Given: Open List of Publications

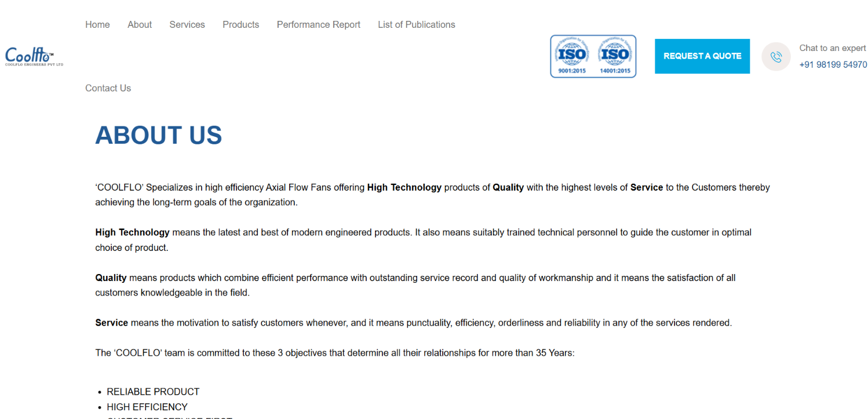Looking at the screenshot, I should tap(417, 24).
